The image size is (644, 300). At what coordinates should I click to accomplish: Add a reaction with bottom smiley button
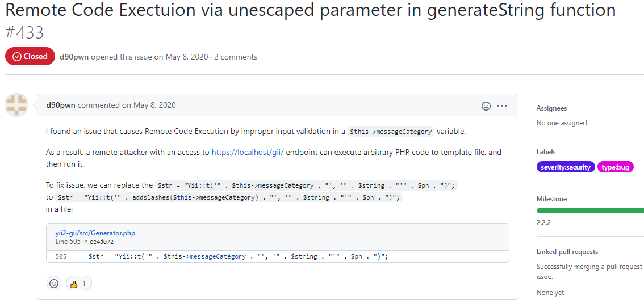click(x=54, y=284)
